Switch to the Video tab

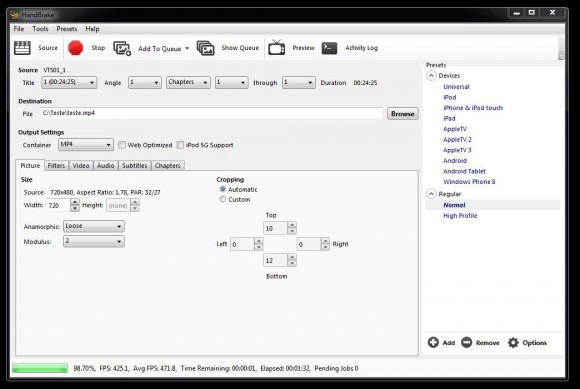coord(81,166)
